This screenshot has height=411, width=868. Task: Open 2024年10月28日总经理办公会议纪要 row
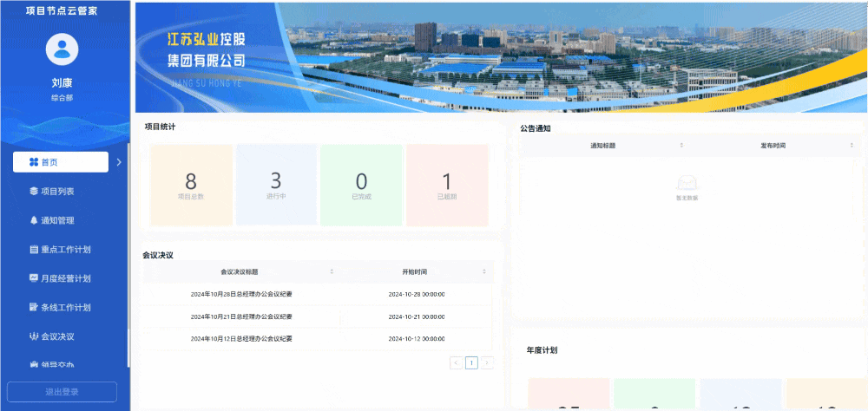point(317,294)
